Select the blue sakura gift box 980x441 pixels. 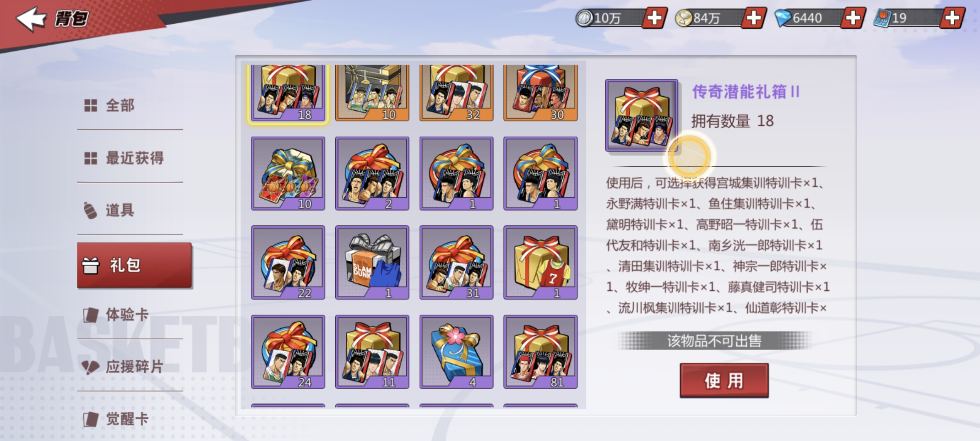[457, 352]
